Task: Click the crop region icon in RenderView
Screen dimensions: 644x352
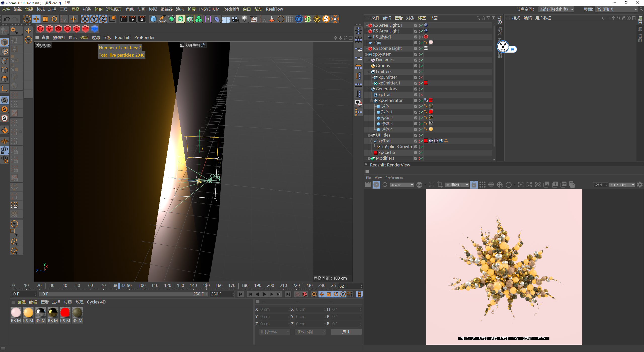Action: [x=440, y=185]
